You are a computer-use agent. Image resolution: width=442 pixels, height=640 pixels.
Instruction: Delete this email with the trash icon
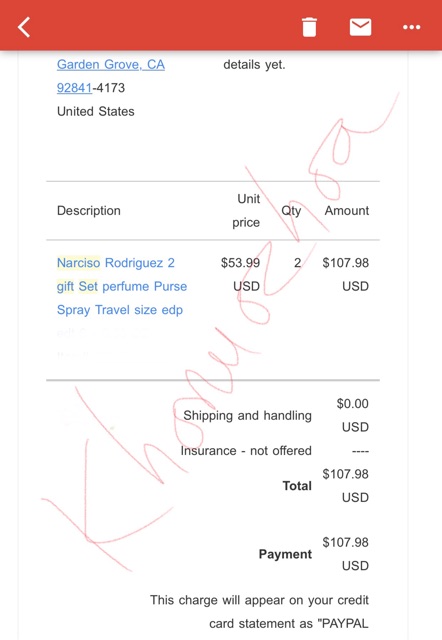pyautogui.click(x=309, y=27)
